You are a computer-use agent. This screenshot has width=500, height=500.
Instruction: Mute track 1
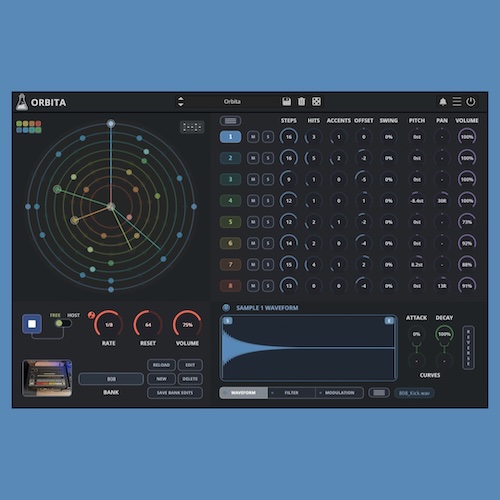point(253,137)
